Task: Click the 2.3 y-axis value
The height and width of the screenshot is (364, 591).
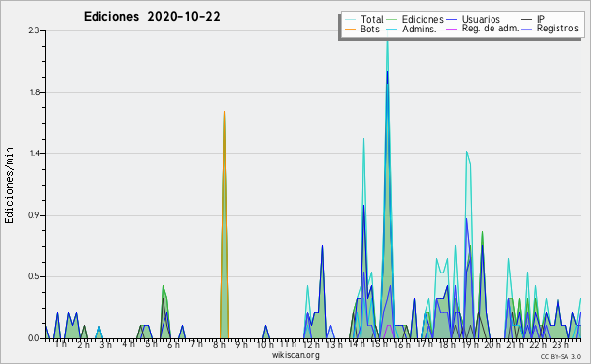Action: tap(33, 30)
